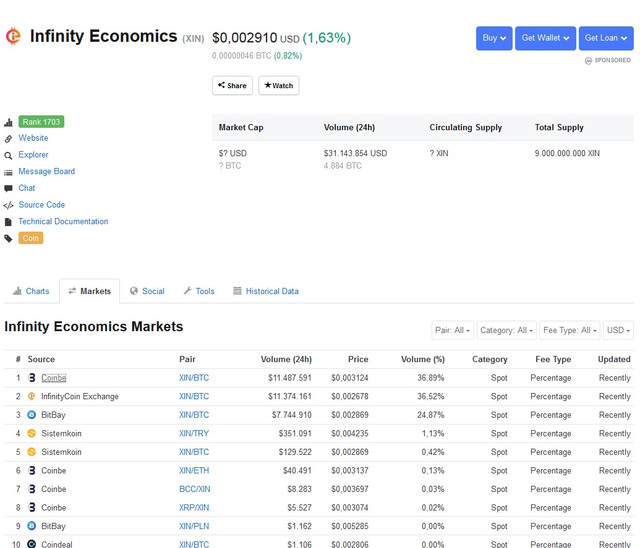Click the InfinityCoin Exchange logo icon
Screen dimensions: 640x548
[31, 396]
